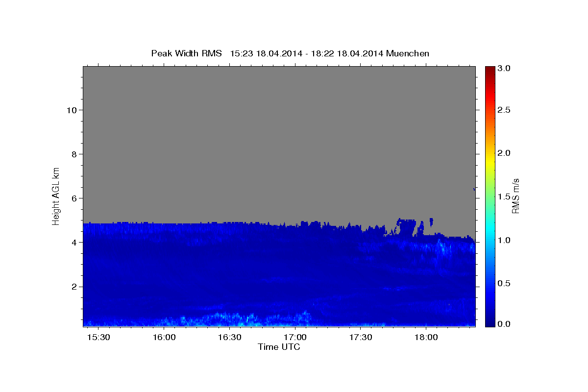Click the colorbar value 2.0

[x=504, y=153]
